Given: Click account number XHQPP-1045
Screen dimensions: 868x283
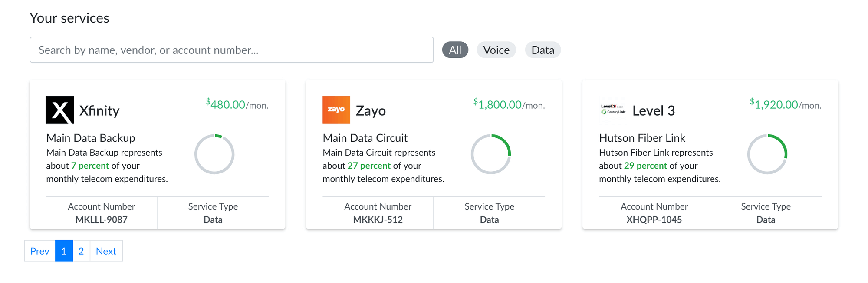Looking at the screenshot, I should click(654, 220).
